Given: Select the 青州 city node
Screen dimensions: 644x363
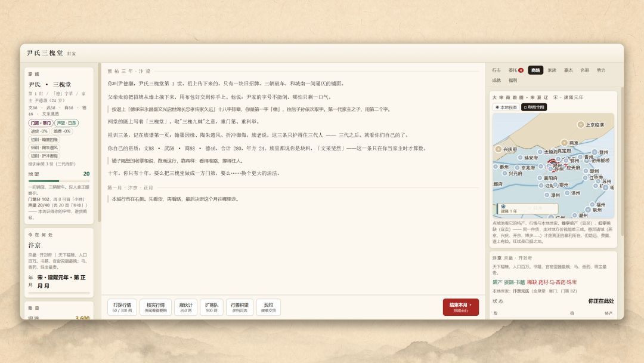Looking at the screenshot, I should coord(580,157).
